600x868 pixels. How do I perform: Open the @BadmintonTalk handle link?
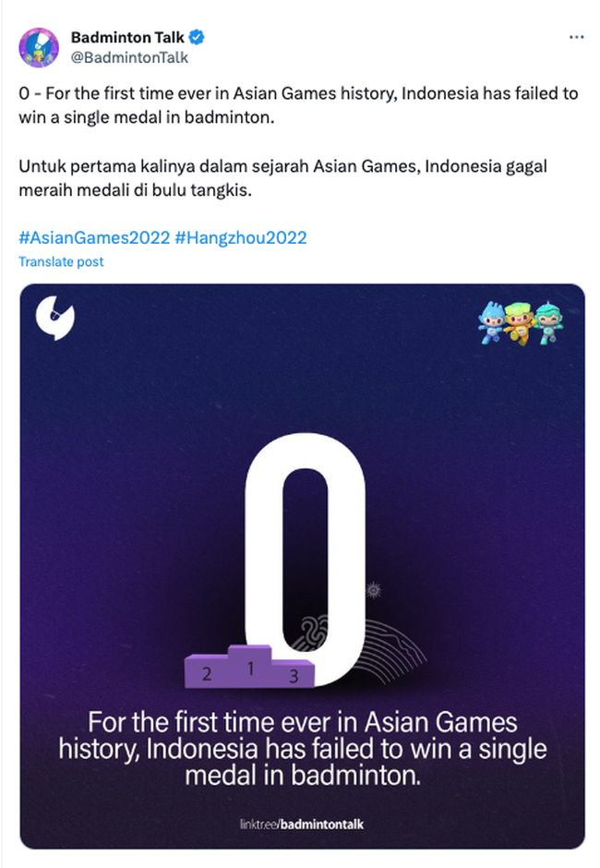point(129,57)
